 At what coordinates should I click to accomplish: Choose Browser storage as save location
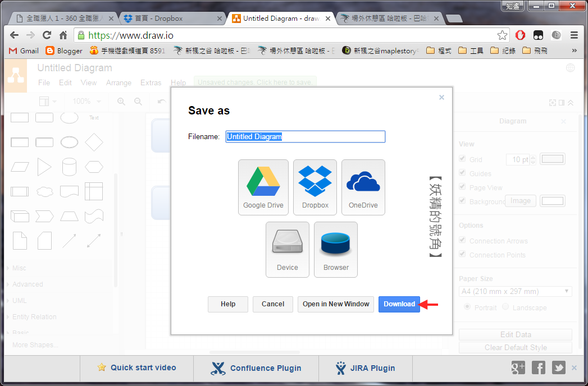click(336, 250)
